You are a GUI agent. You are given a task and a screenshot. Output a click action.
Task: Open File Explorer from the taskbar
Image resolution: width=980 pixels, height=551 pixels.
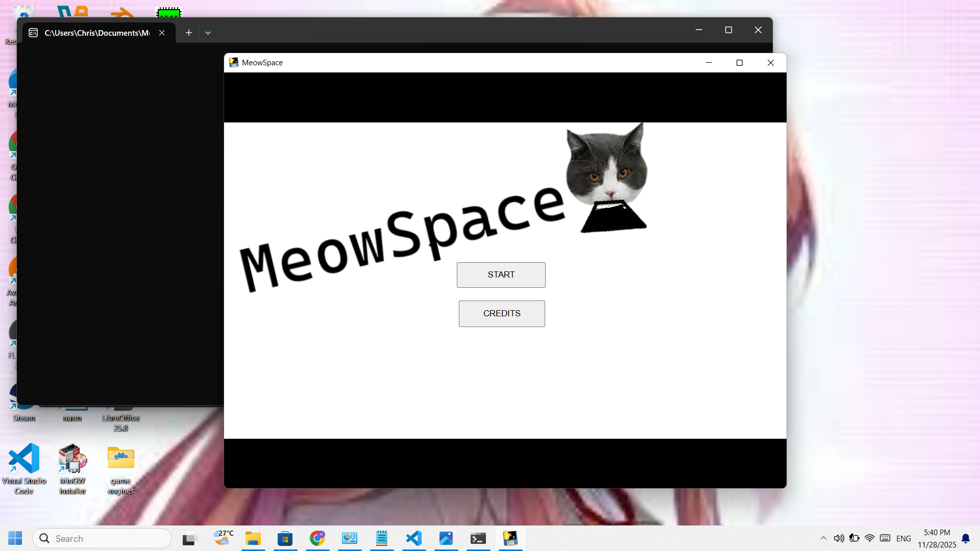253,538
